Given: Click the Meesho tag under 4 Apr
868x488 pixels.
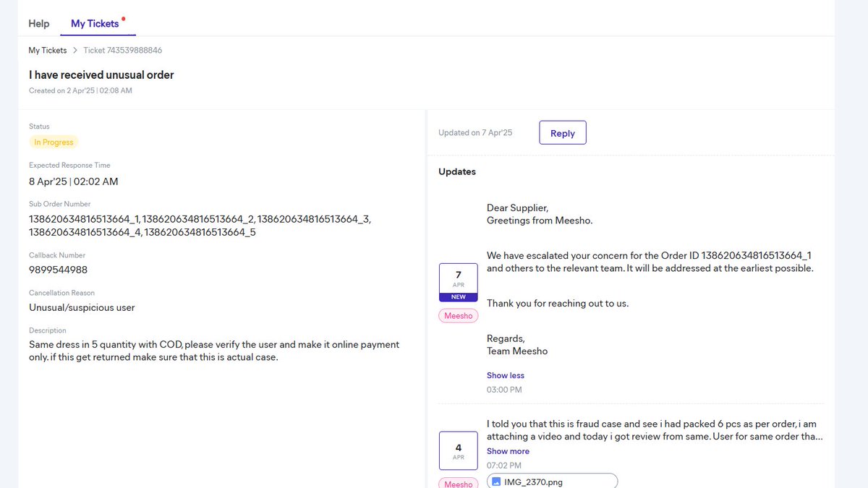Looking at the screenshot, I should [x=459, y=484].
